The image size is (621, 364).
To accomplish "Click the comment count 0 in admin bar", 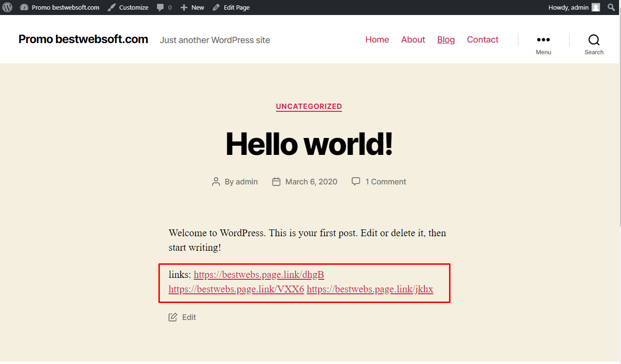I will pyautogui.click(x=170, y=7).
